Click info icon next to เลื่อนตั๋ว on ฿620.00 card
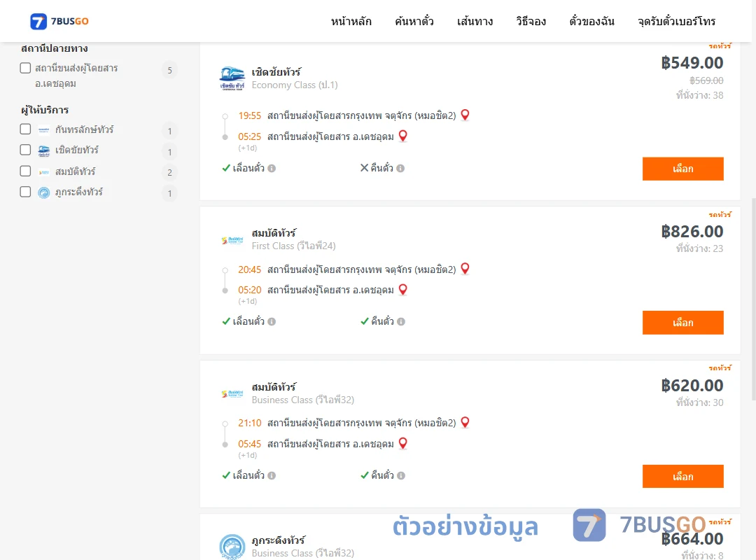This screenshot has height=560, width=756. 272,475
